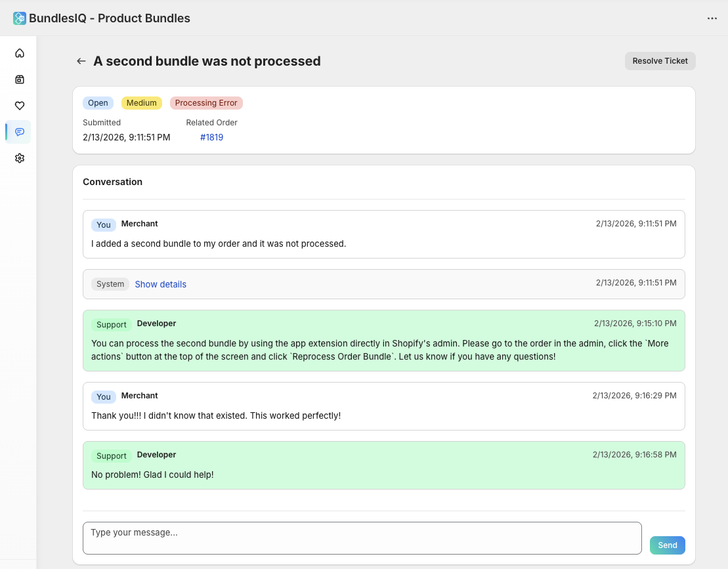Click the BundlesIQ app logo
Viewport: 728px width, 569px height.
[18, 18]
